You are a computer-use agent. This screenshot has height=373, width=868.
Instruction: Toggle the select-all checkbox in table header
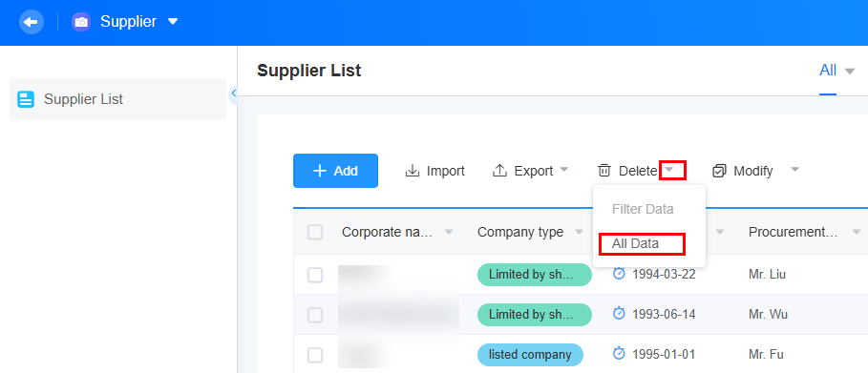tap(315, 233)
